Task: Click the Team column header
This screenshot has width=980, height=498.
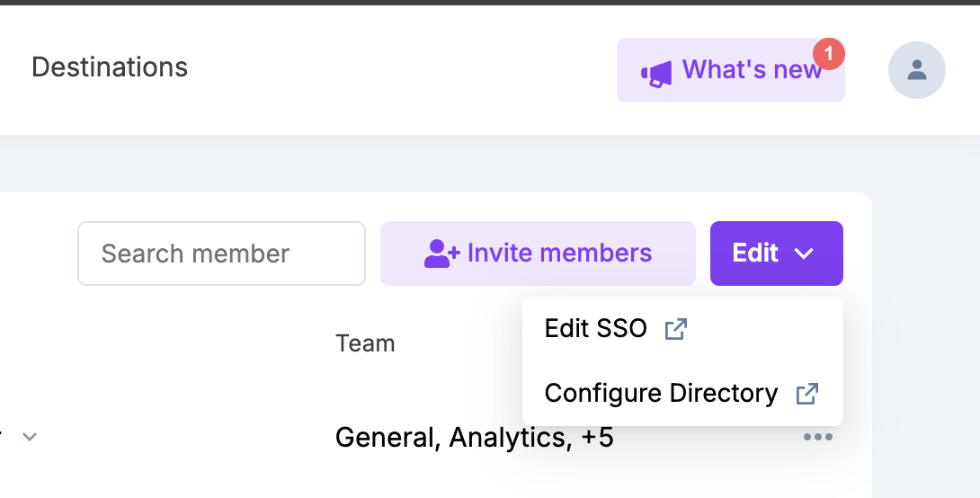Action: point(365,343)
